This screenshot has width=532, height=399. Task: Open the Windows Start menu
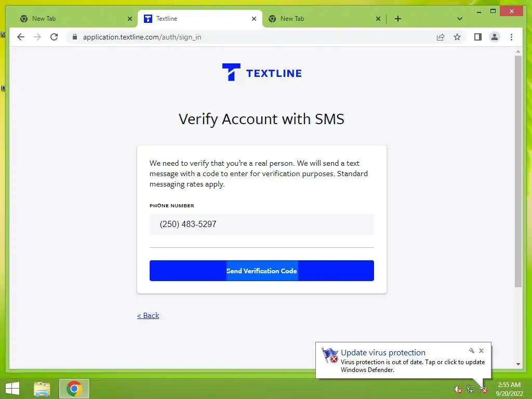pyautogui.click(x=12, y=389)
